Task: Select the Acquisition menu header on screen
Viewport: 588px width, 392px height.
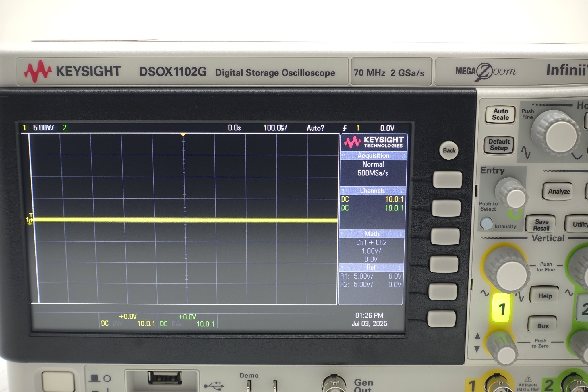Action: (x=373, y=156)
